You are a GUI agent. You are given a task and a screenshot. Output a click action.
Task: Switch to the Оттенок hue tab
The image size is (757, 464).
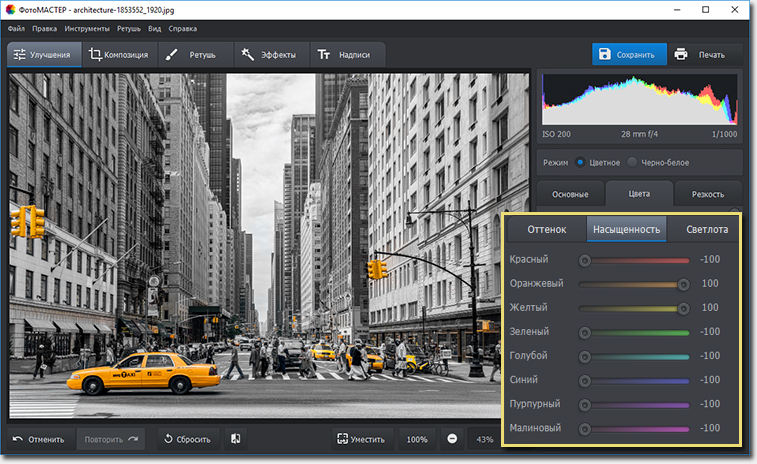tap(546, 230)
